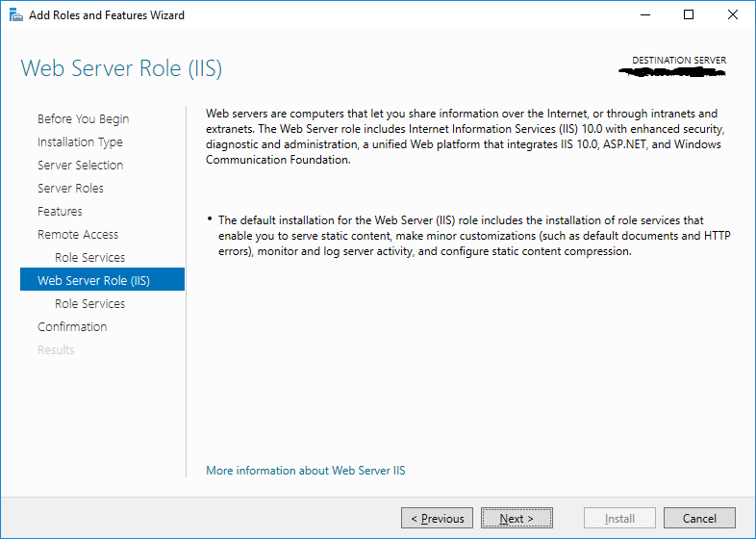Open the Installation Type step
The image size is (756, 539).
click(80, 141)
